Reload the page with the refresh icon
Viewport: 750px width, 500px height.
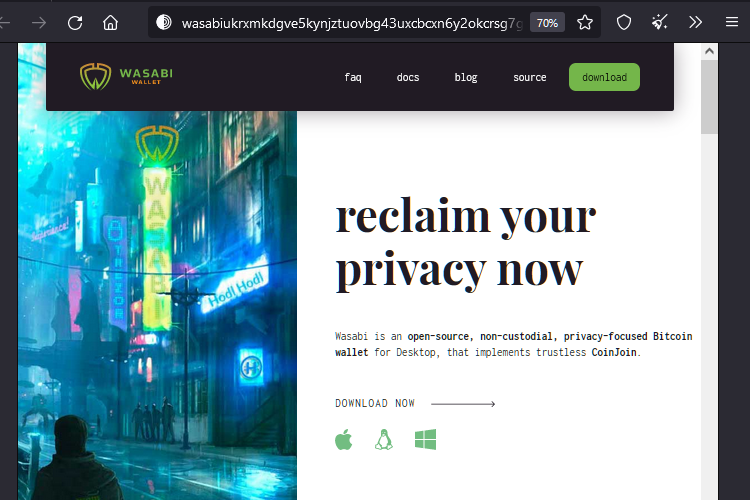pyautogui.click(x=75, y=22)
